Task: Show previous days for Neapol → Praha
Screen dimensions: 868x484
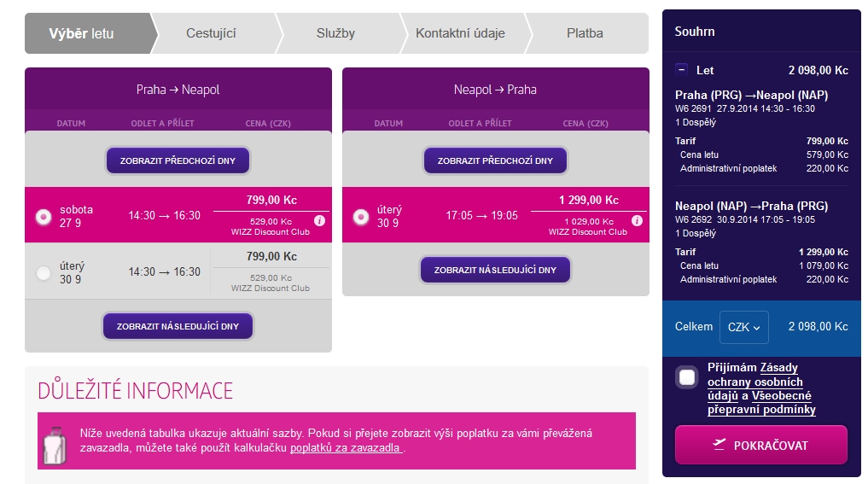Action: coord(495,160)
